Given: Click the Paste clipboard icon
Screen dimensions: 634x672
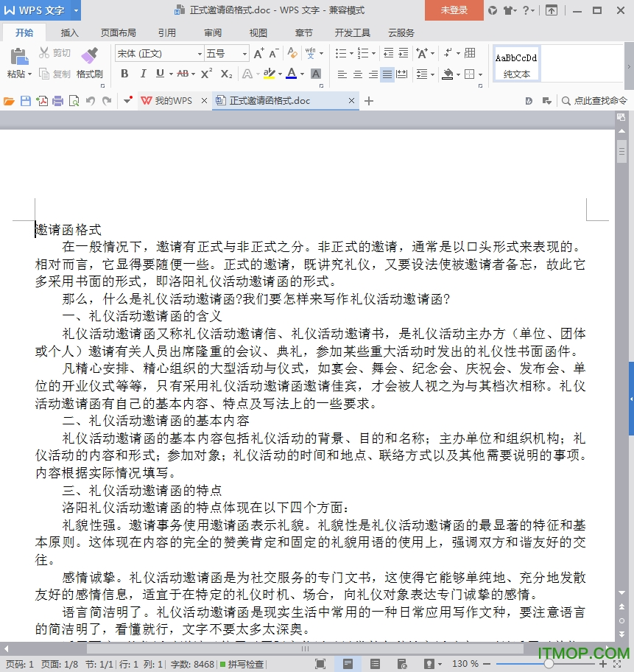Looking at the screenshot, I should point(18,56).
